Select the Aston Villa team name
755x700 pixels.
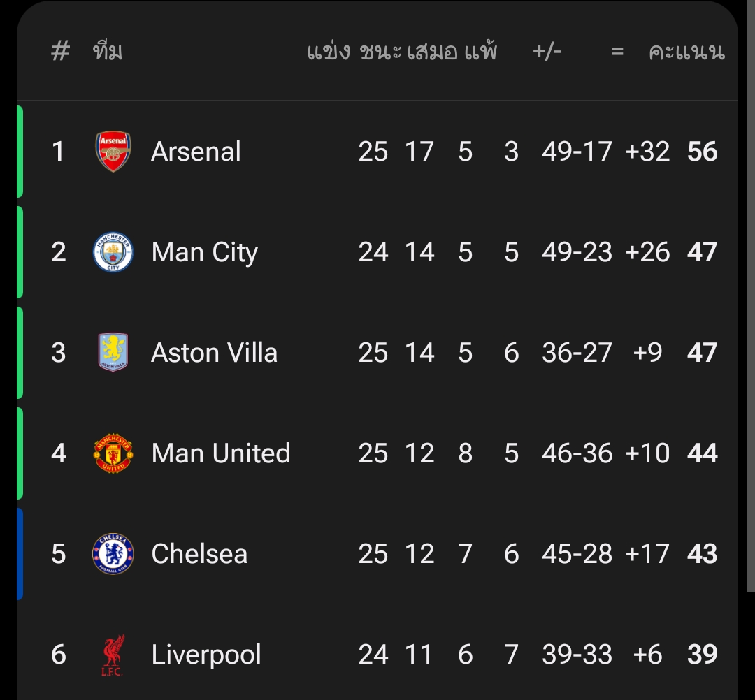tap(214, 353)
